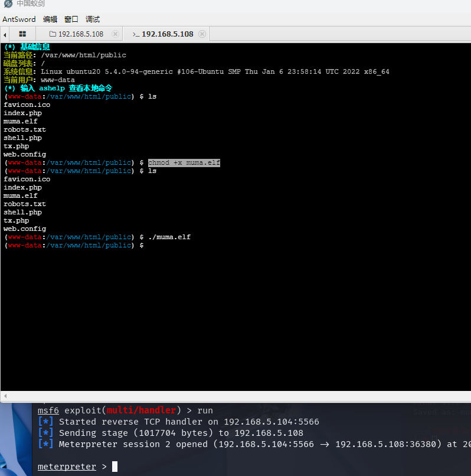The image size is (471, 476).
Task: Click the highlighted chmod +x muma.elf command
Action: pyautogui.click(x=184, y=163)
